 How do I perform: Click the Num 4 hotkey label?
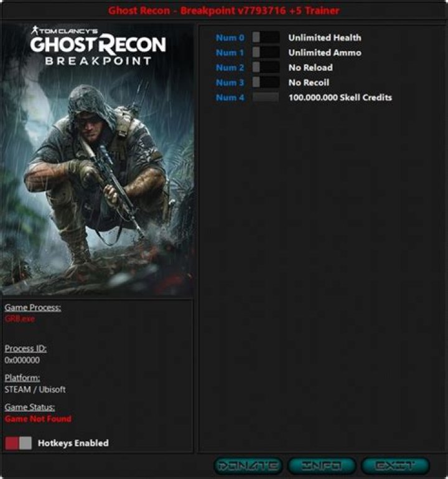pyautogui.click(x=230, y=97)
